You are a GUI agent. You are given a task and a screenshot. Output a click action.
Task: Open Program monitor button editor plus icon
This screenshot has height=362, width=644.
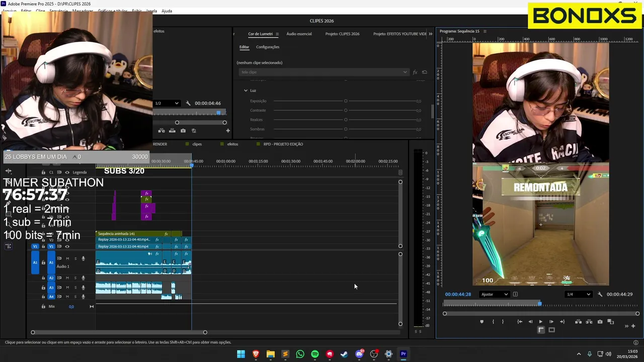(633, 326)
